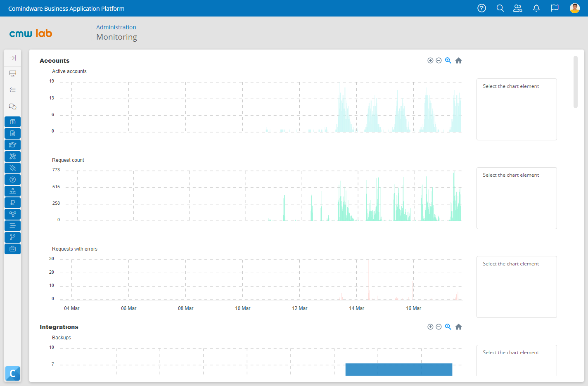This screenshot has width=588, height=386.
Task: Expand the left navigation sidebar
Action: [x=13, y=58]
